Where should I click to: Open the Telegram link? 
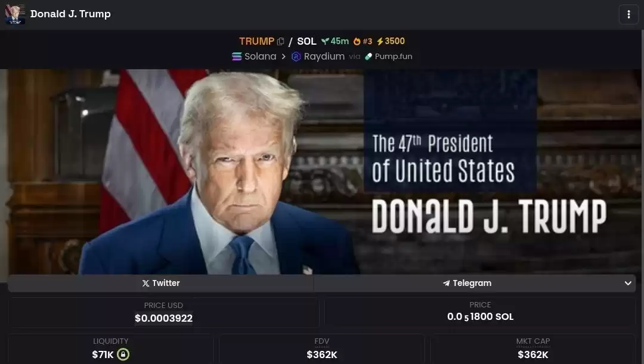pyautogui.click(x=467, y=283)
